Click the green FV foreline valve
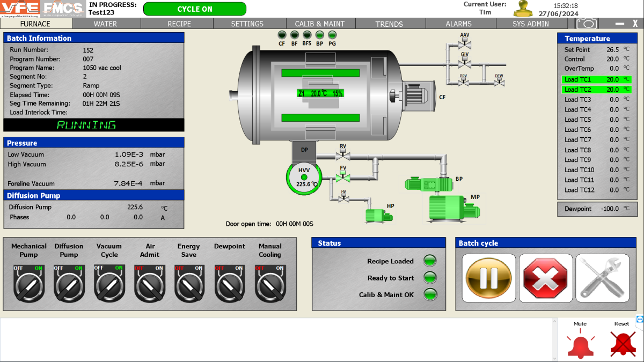Screen dimensions: 644x362 342,176
